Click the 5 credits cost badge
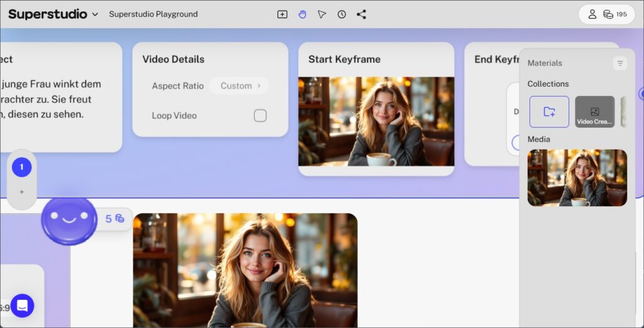The image size is (644, 328). pyautogui.click(x=114, y=219)
